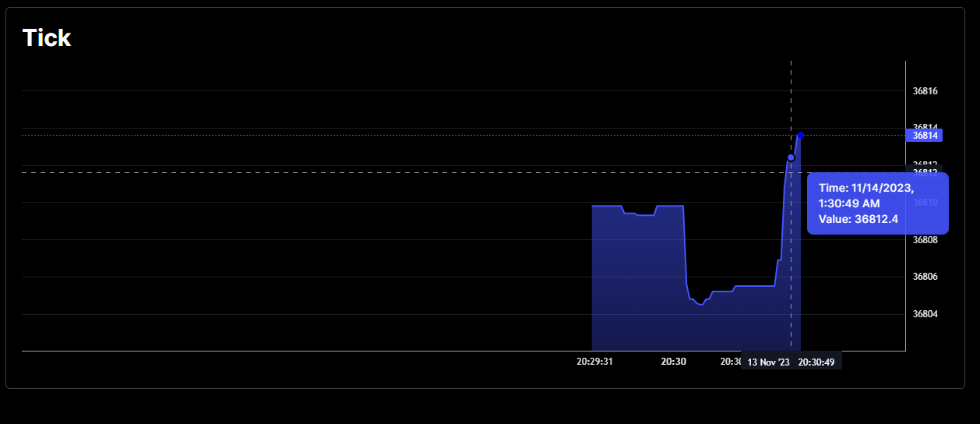980x424 pixels.
Task: Click the latest data point dot at the line's end
Action: coord(800,136)
